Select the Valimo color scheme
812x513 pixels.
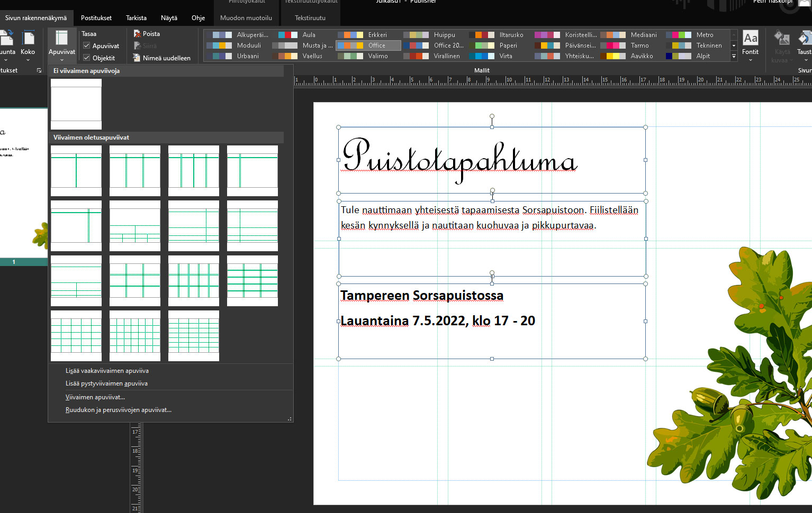point(368,56)
